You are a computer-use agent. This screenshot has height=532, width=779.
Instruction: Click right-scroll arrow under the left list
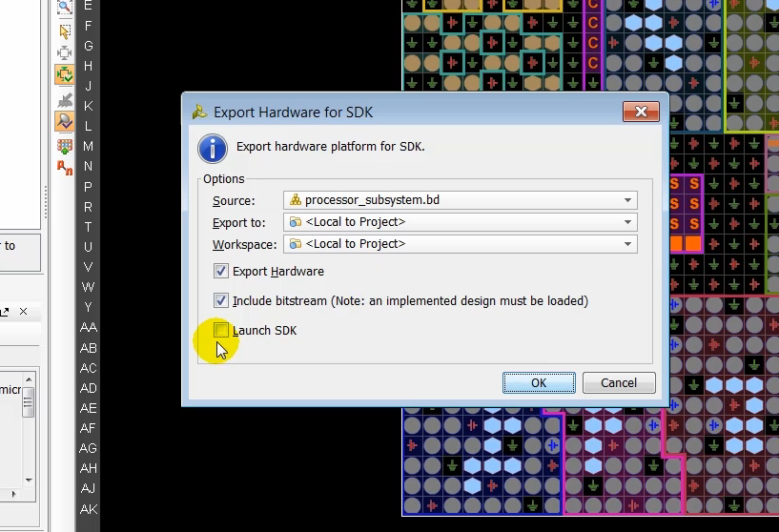(13, 494)
